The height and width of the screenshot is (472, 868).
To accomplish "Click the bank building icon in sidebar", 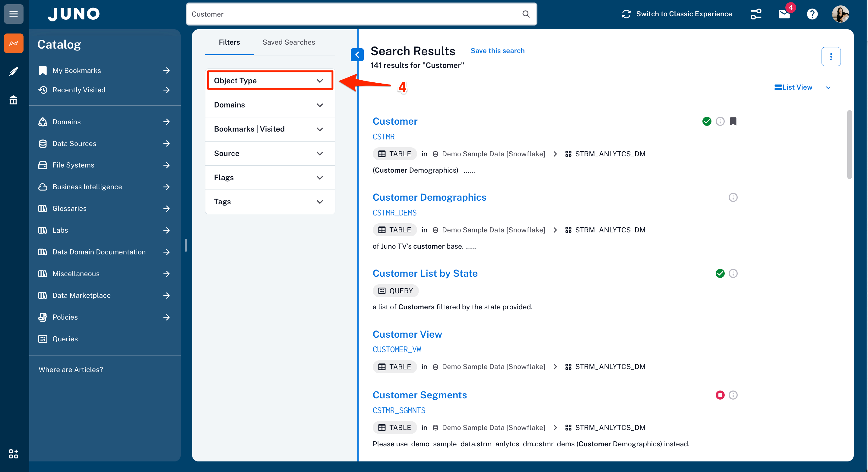I will click(14, 100).
